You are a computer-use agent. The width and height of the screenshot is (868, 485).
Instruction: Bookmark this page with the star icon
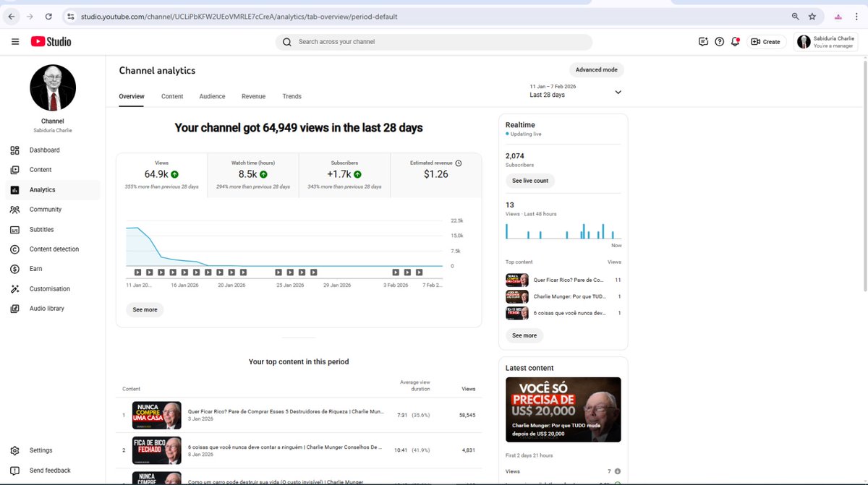point(812,16)
